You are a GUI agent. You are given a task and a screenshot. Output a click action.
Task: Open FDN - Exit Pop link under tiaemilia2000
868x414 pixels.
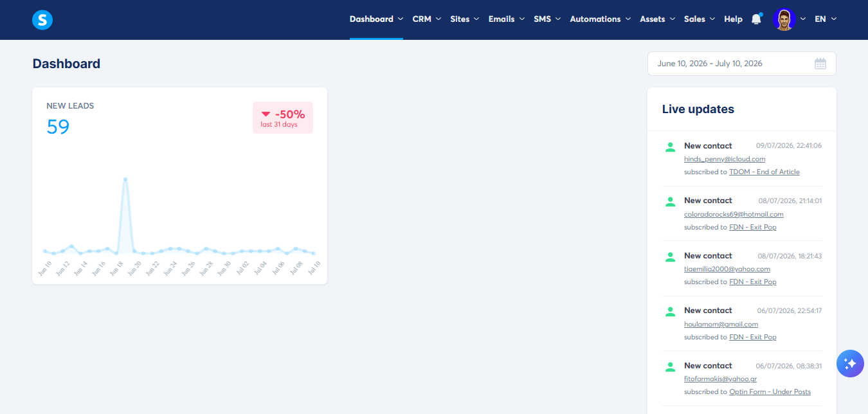(x=753, y=282)
